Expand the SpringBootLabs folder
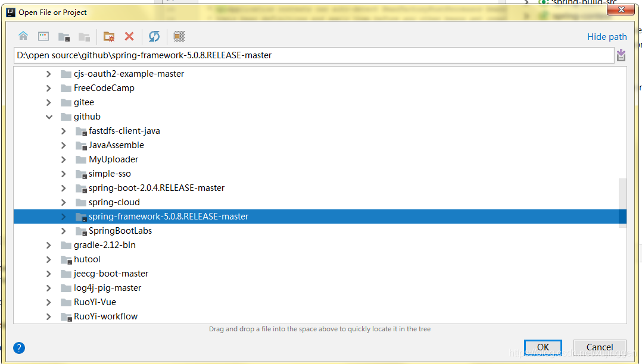The width and height of the screenshot is (642, 364). pyautogui.click(x=64, y=231)
